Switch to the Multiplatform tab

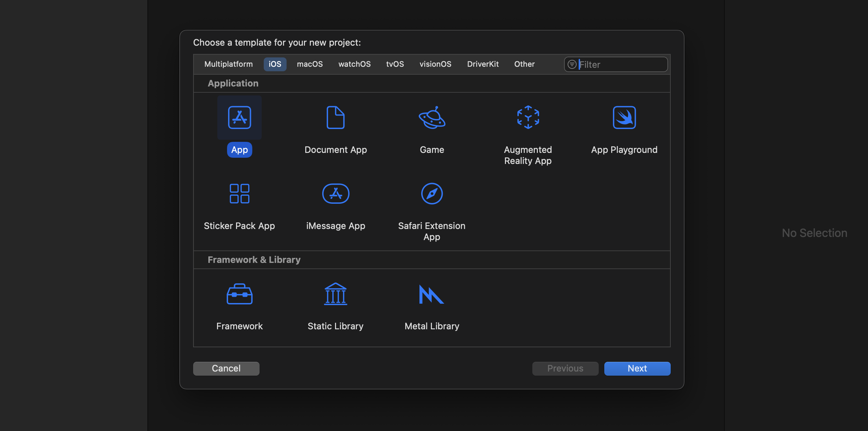click(228, 64)
